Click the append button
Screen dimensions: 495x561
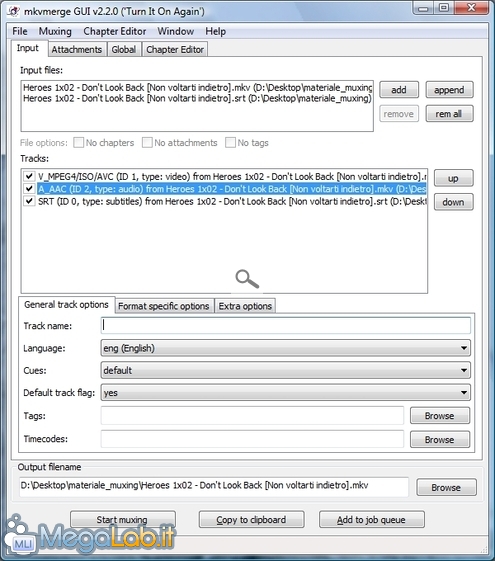coord(449,90)
